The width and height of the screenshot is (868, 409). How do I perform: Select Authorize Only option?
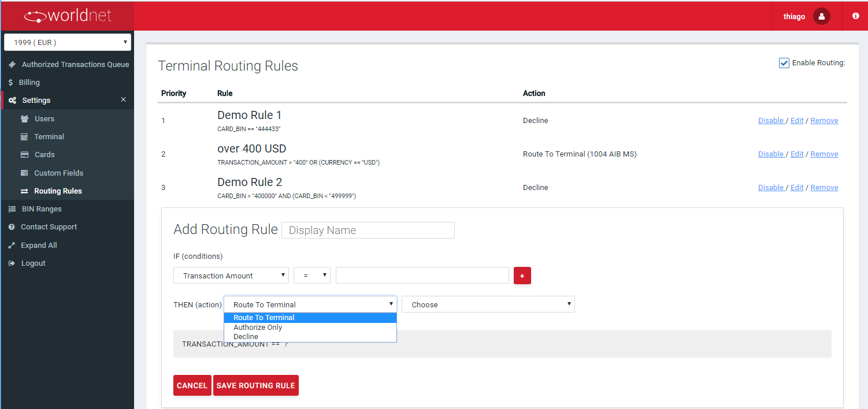tap(310, 327)
